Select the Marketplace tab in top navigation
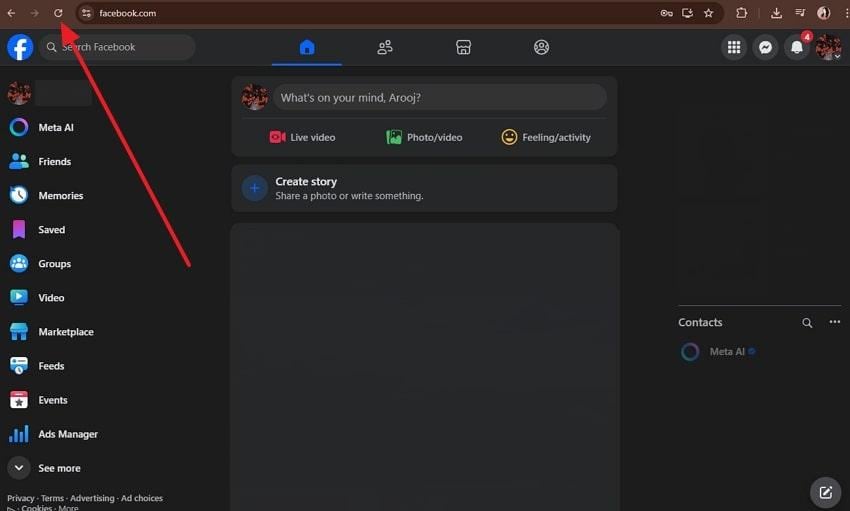 463,48
